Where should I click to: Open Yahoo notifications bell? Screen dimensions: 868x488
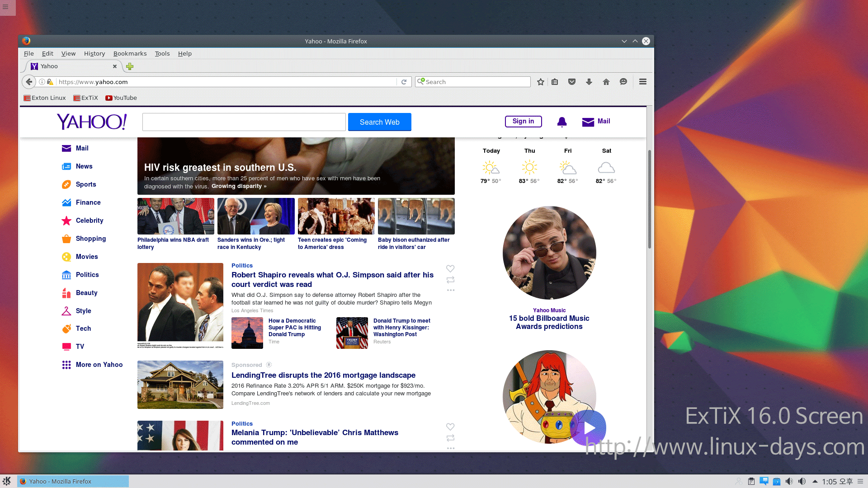pyautogui.click(x=562, y=122)
